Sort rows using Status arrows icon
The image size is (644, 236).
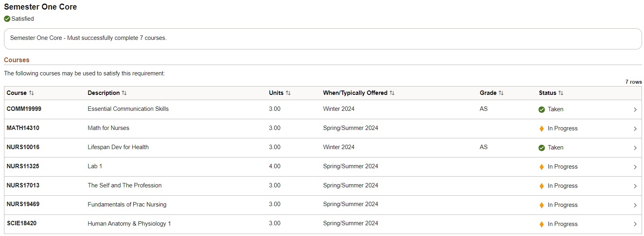coord(561,93)
